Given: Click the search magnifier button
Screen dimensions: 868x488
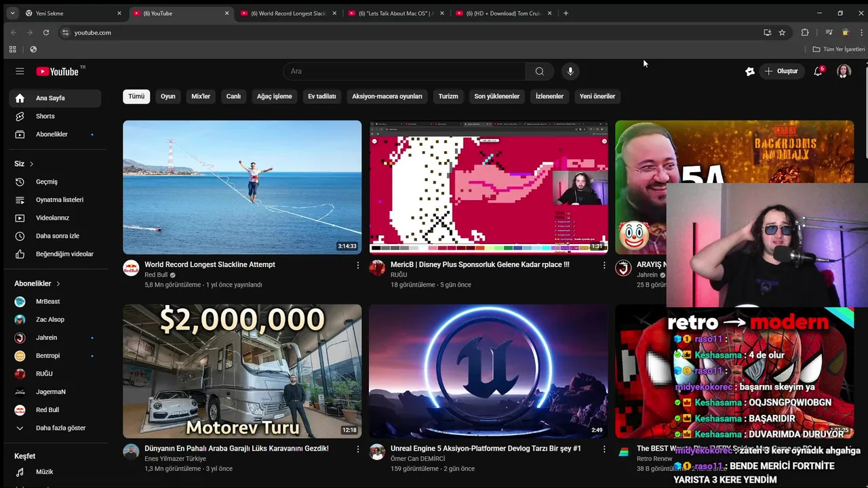Looking at the screenshot, I should pyautogui.click(x=539, y=71).
